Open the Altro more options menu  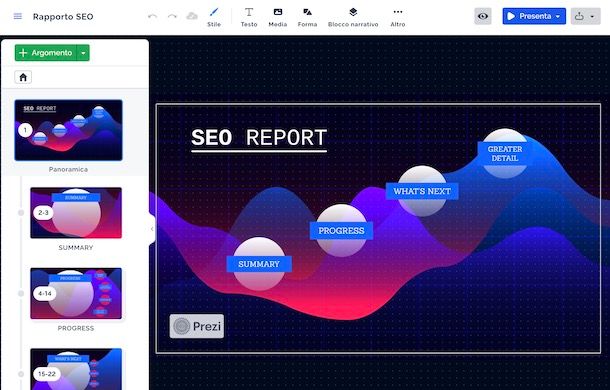[x=398, y=17]
